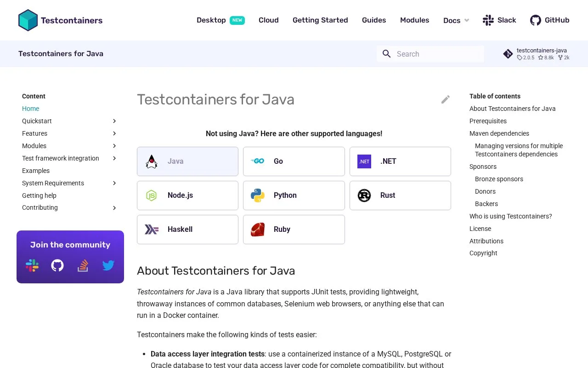Click the Haskell lambda logo icon

point(152,230)
